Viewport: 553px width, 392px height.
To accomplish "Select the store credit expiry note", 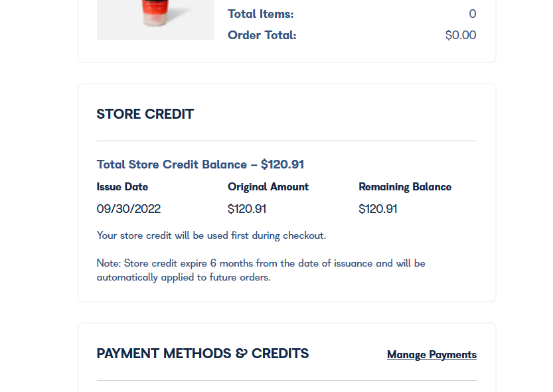I will (x=261, y=270).
